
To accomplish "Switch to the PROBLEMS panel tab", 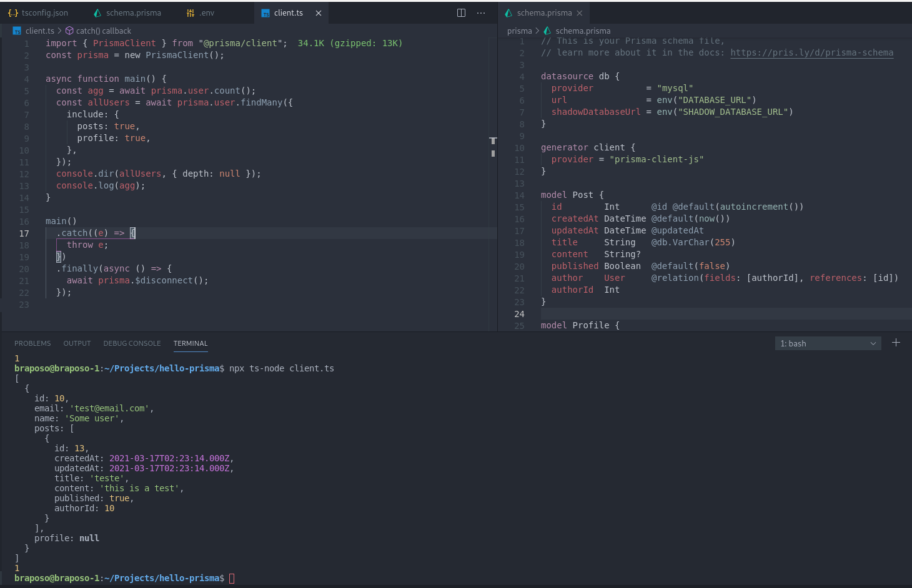I will [32, 343].
